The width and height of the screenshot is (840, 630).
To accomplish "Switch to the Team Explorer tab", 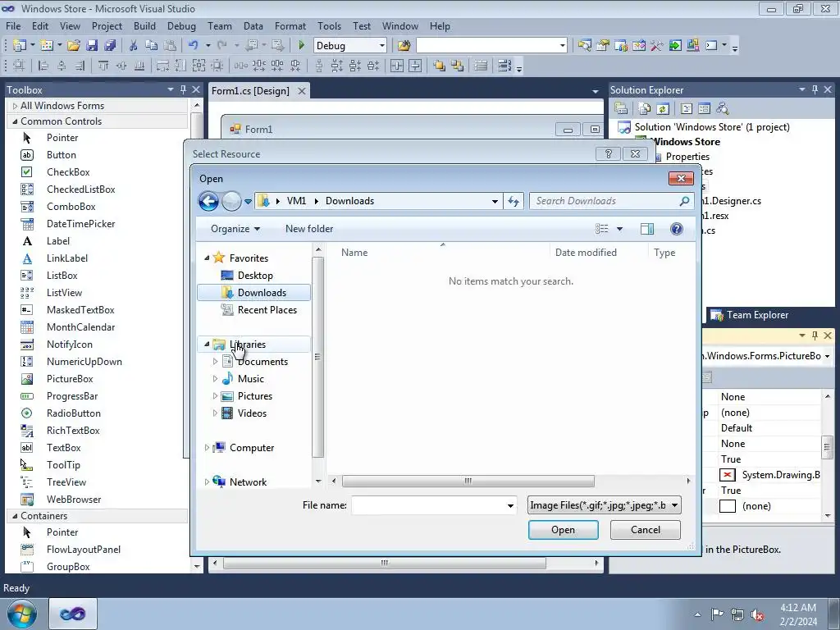I will 750,315.
